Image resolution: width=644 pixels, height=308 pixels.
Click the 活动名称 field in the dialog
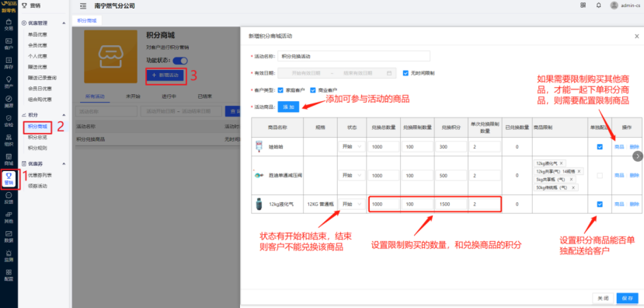point(354,56)
